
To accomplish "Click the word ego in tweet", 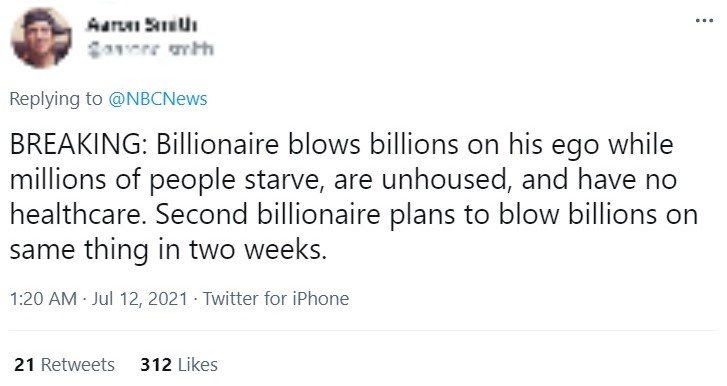I will click(x=575, y=146).
